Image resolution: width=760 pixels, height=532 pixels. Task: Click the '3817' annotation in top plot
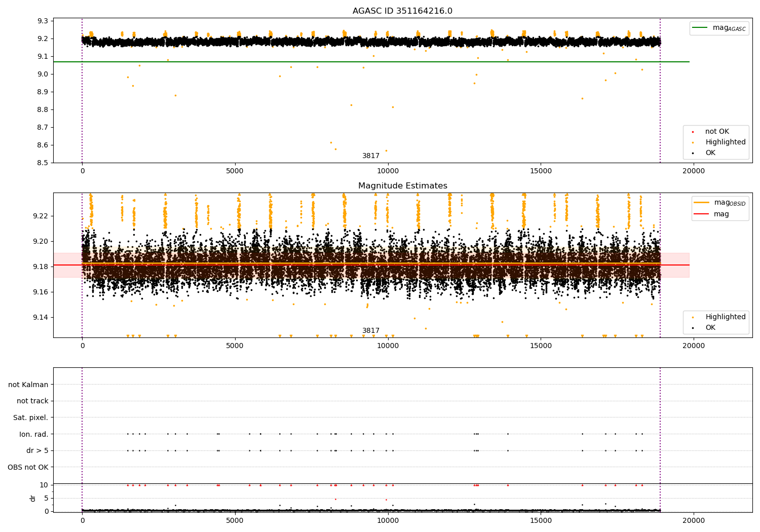pos(371,156)
